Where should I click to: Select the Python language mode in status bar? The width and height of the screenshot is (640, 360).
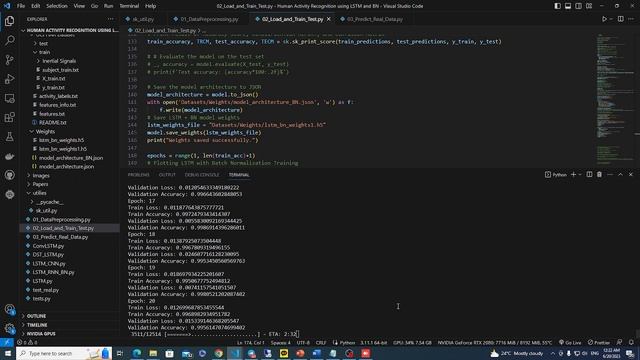coord(347,342)
